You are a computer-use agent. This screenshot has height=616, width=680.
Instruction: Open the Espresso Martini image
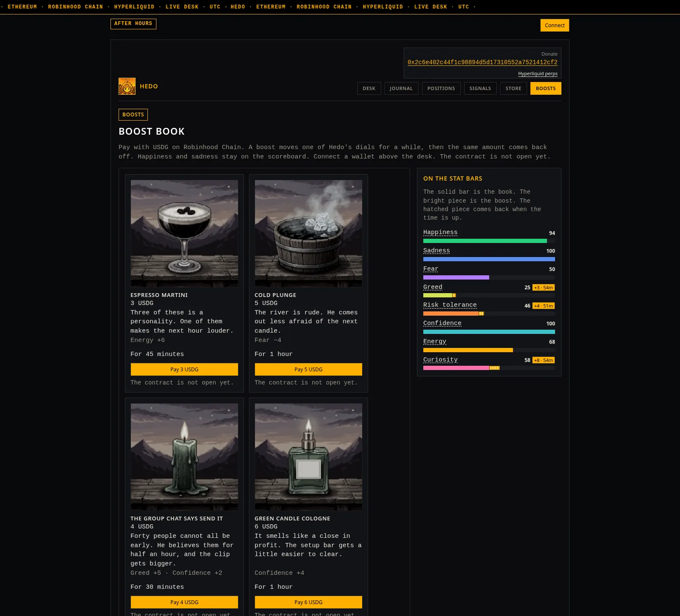184,233
